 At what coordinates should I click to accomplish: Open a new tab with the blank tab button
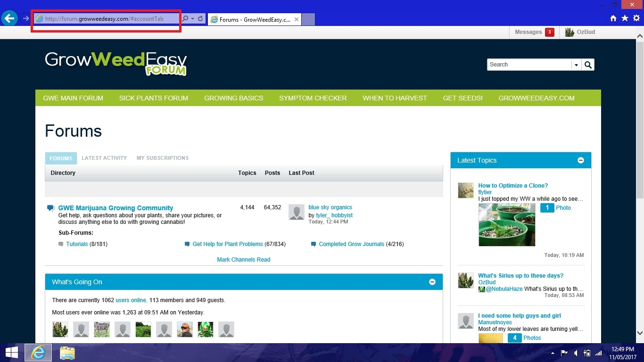[x=308, y=19]
